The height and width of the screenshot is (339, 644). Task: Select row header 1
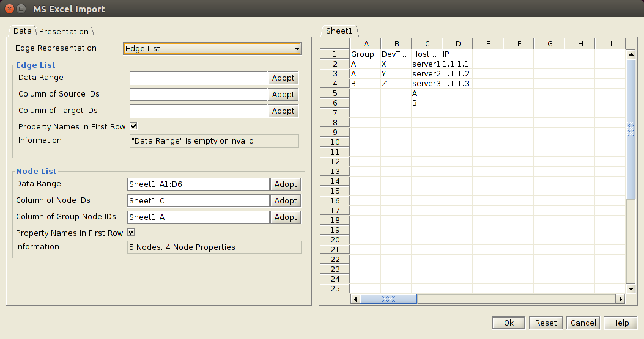335,54
